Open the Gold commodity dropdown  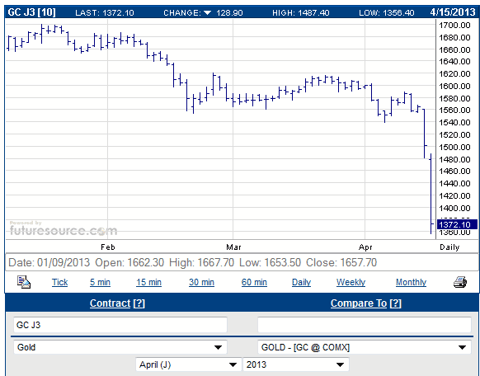(x=120, y=347)
